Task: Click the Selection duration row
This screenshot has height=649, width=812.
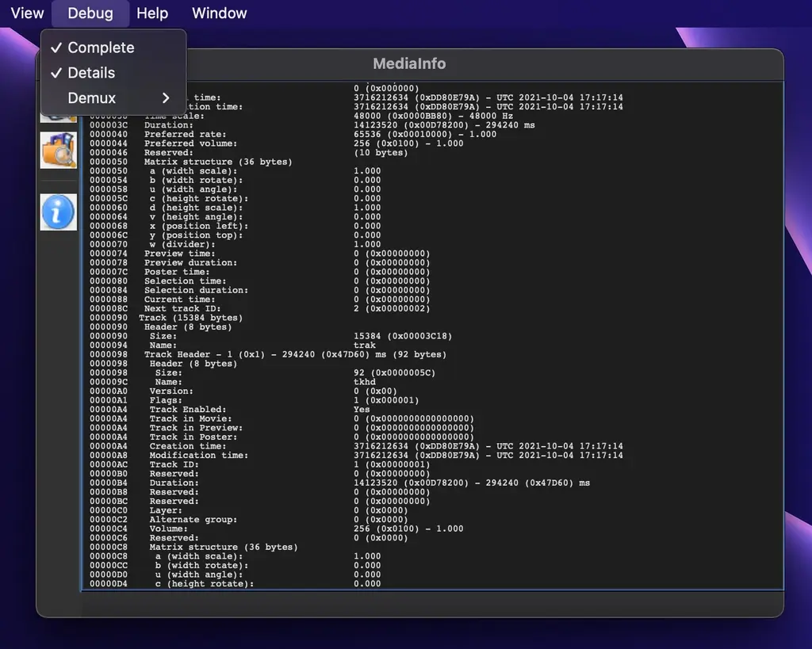Action: (260, 290)
